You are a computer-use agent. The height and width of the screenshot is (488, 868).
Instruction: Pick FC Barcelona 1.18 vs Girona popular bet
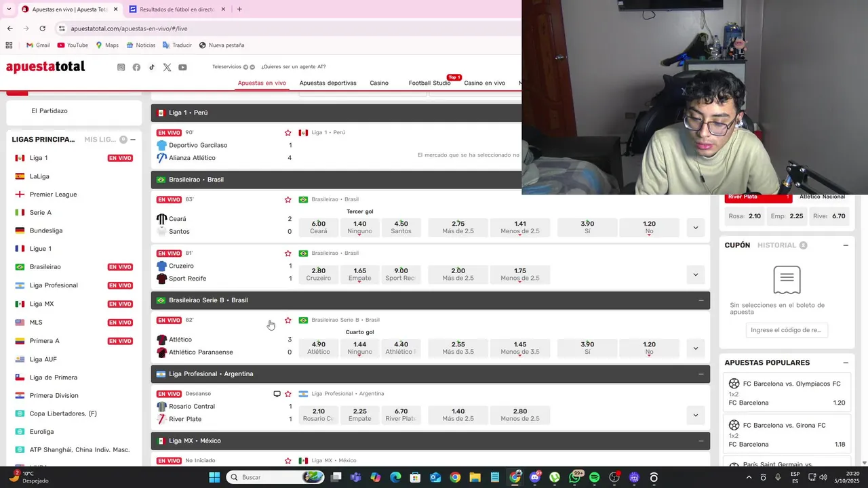point(787,434)
